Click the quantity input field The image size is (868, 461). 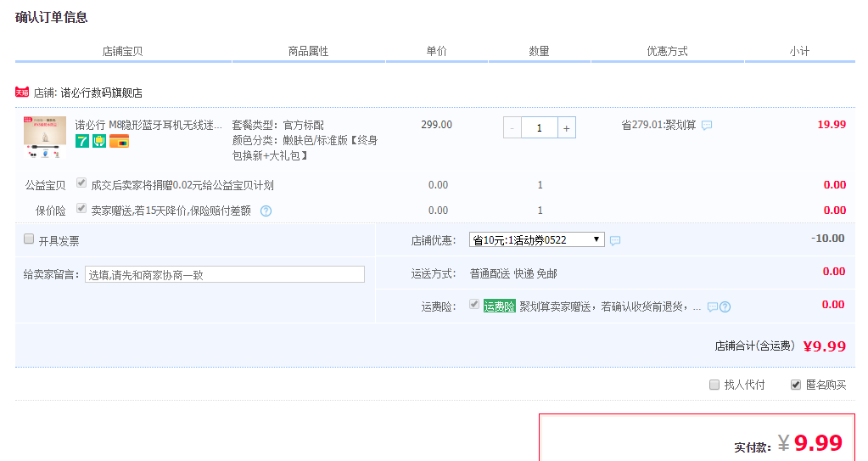[x=539, y=127]
